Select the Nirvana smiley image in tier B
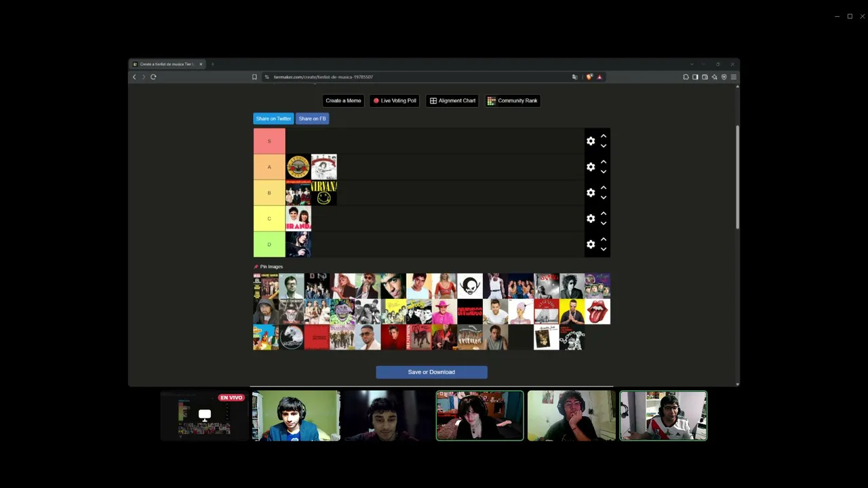Viewport: 868px width, 488px height. click(323, 192)
